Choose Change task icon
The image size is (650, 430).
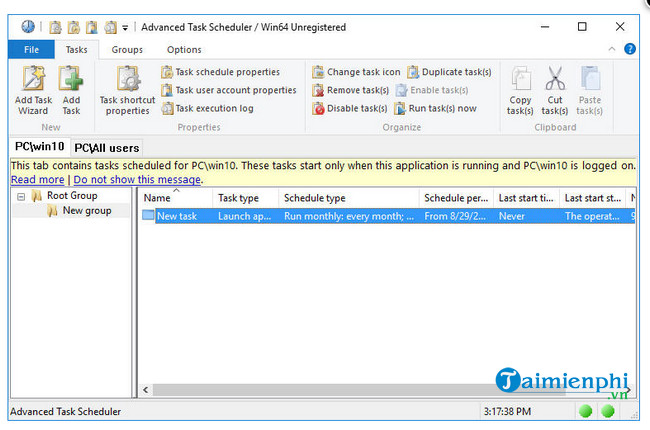pos(357,72)
